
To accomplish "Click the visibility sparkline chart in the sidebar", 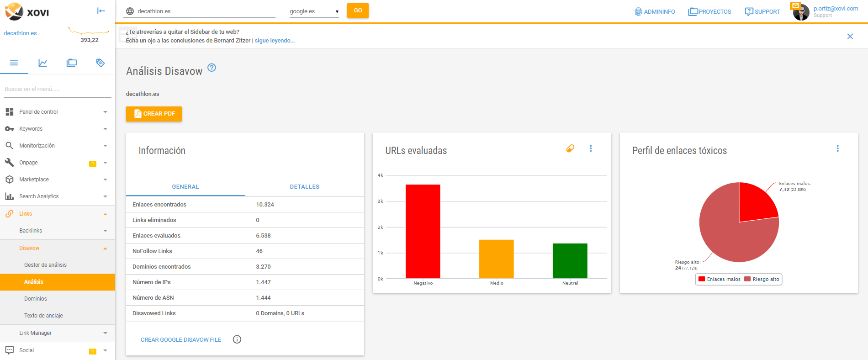I will (89, 32).
